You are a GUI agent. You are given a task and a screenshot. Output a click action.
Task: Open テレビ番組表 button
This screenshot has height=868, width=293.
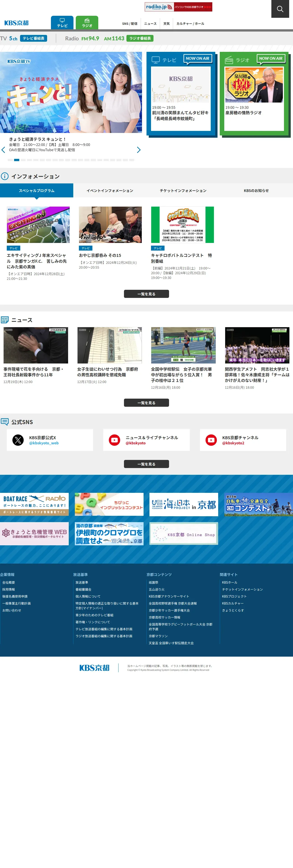click(33, 38)
